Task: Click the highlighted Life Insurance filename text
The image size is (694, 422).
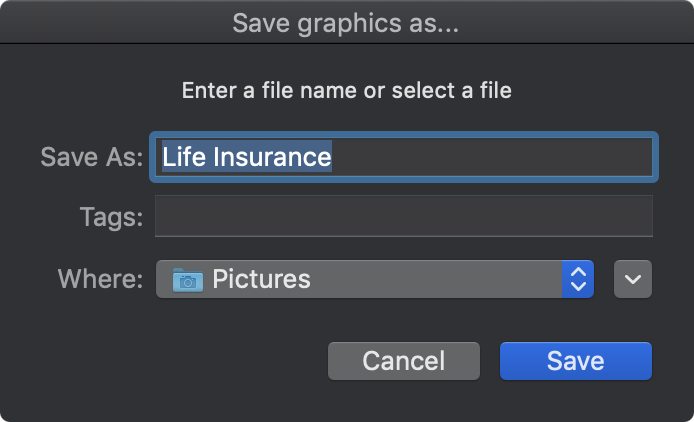Action: click(247, 157)
